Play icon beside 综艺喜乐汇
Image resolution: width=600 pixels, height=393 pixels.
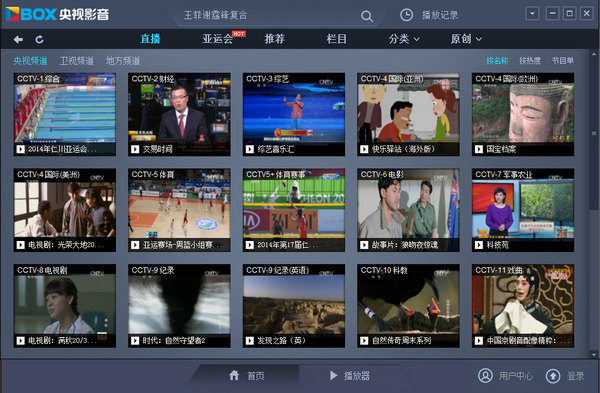tap(249, 149)
